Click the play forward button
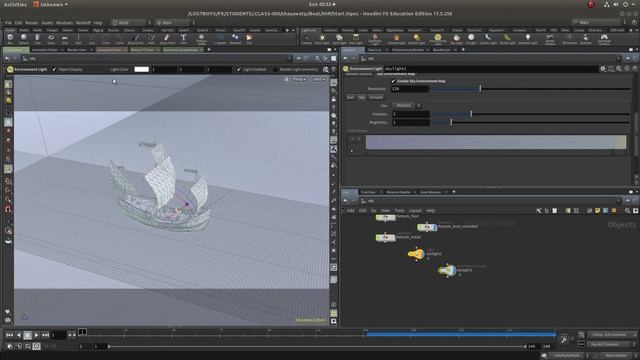This screenshot has height=360, width=640. click(x=37, y=335)
